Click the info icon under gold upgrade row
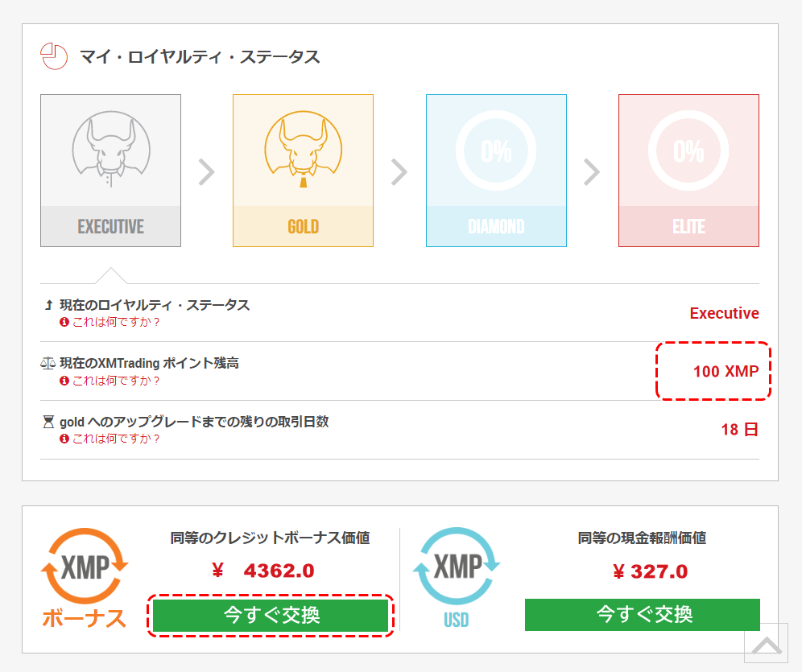802x672 pixels. [64, 439]
